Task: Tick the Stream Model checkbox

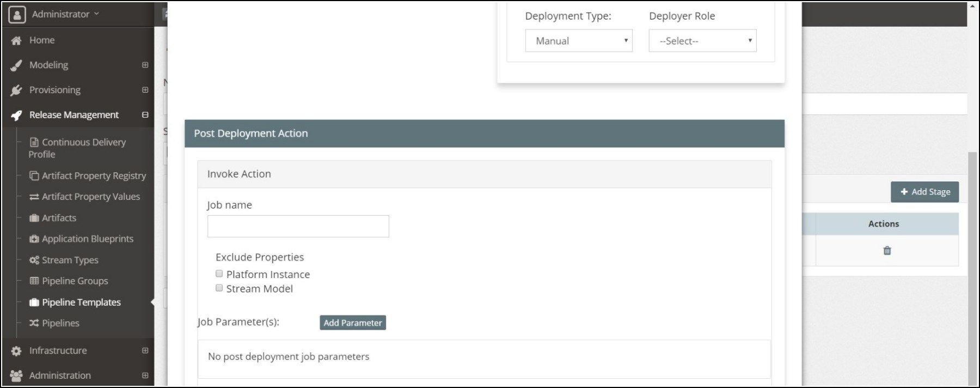Action: tap(219, 288)
